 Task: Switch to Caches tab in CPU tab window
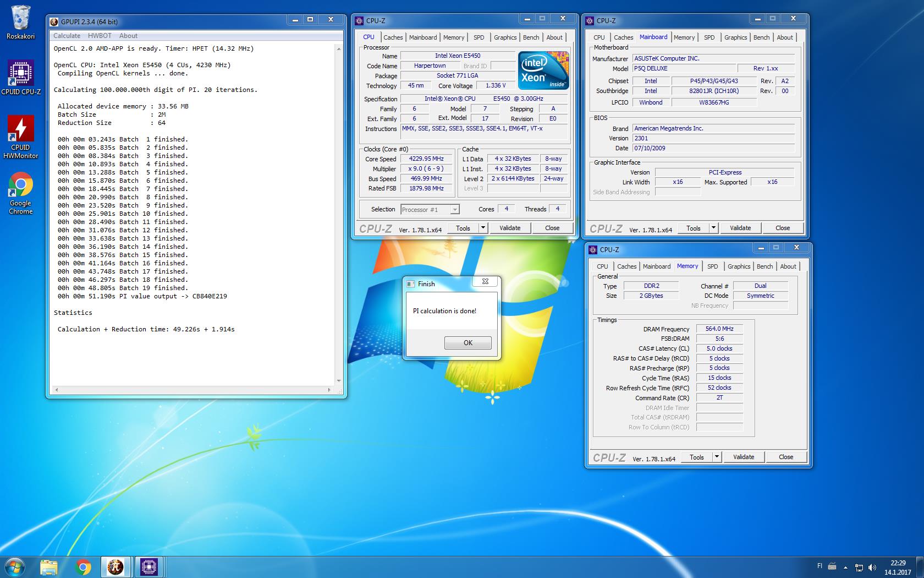click(x=393, y=37)
